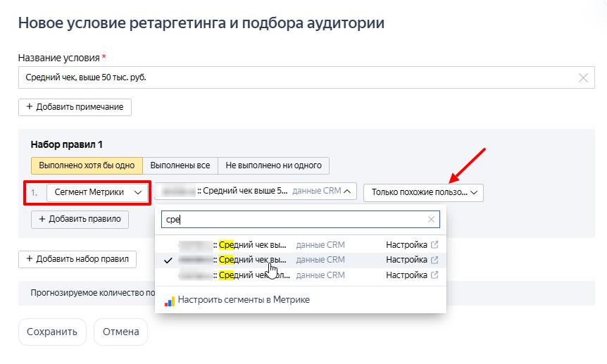Viewport: 607px width, 364px height.
Task: Click the checkmark next to selected segment
Action: [x=168, y=260]
